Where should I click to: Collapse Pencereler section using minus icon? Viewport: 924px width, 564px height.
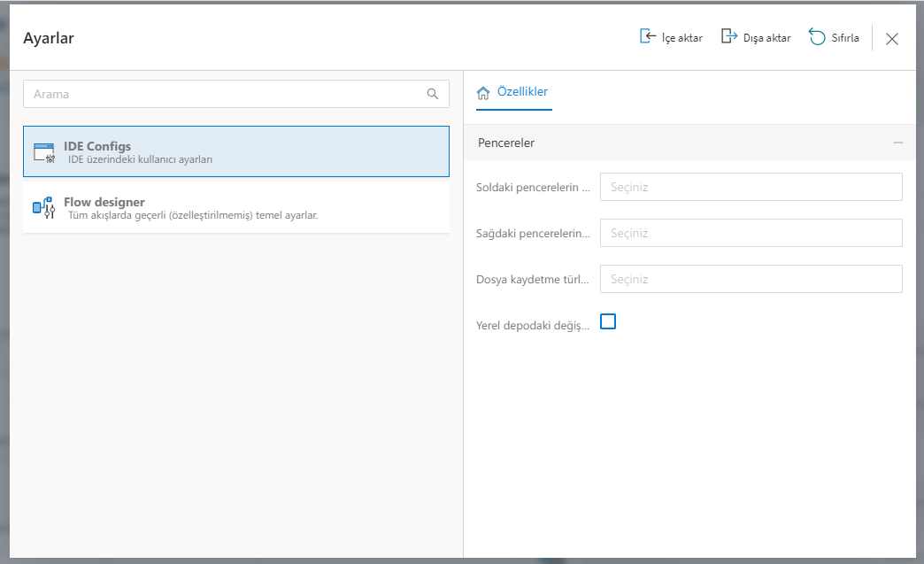[x=898, y=143]
